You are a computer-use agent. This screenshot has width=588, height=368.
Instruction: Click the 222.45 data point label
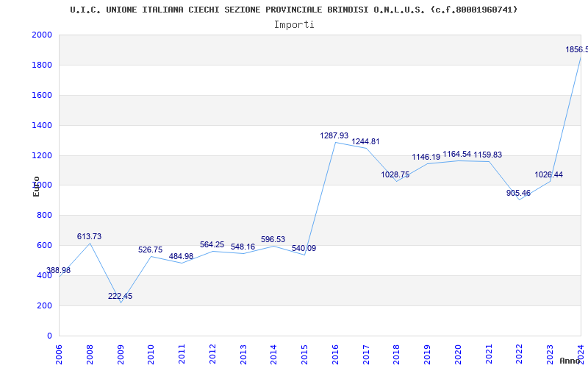tap(120, 297)
